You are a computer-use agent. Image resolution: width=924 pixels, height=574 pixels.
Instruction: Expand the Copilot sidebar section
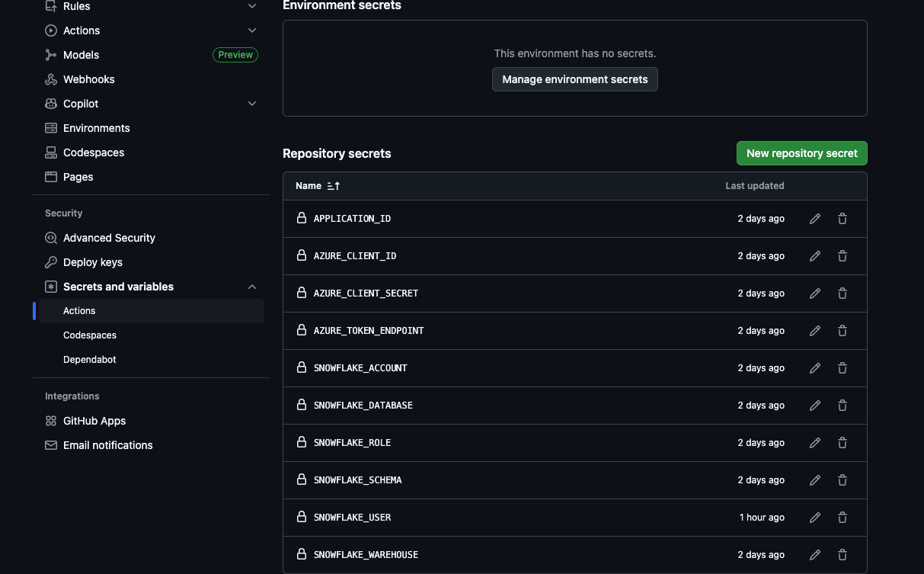click(x=252, y=104)
